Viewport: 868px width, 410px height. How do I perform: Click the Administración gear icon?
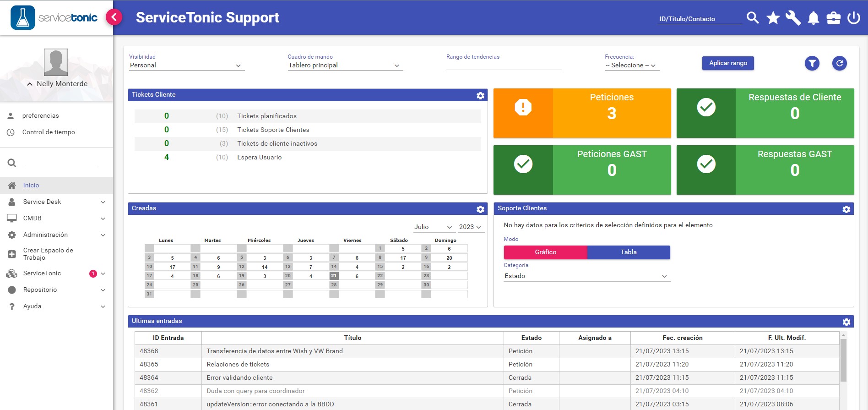(12, 235)
